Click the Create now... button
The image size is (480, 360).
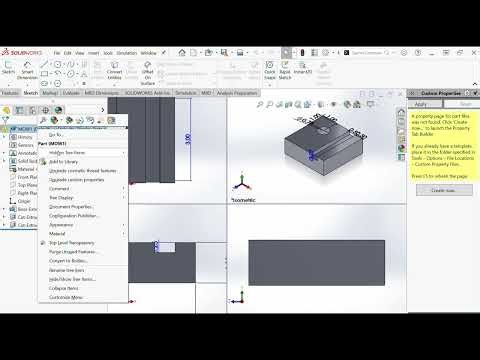click(444, 190)
